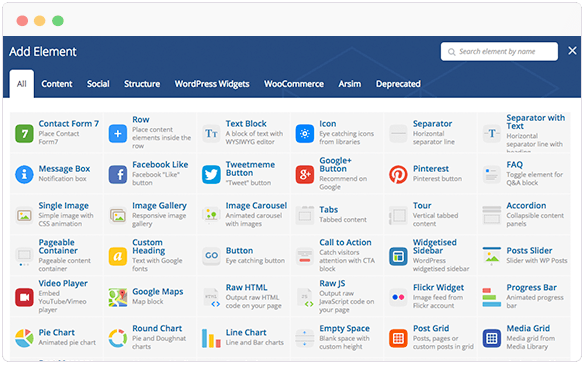Select the Flickr Widget icon
This screenshot has width=585, height=366.
398,297
